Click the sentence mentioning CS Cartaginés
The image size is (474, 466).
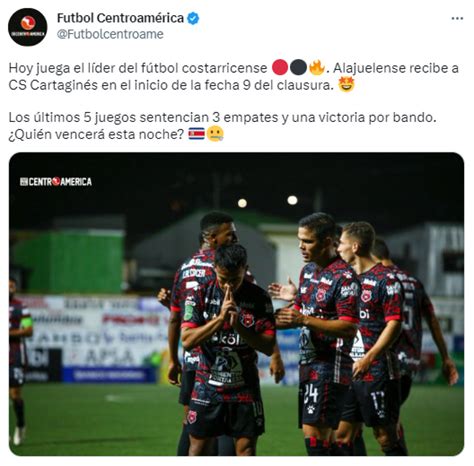234,77
